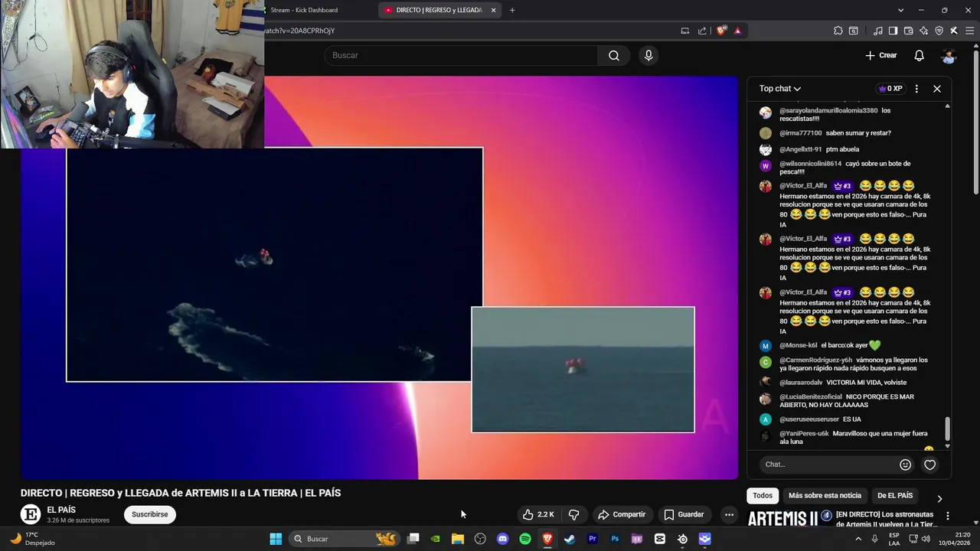Click the video title text
The height and width of the screenshot is (551, 980).
tap(181, 493)
